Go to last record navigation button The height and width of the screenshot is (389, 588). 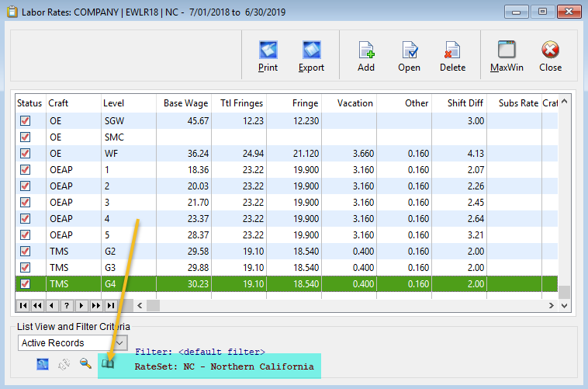pyautogui.click(x=111, y=306)
